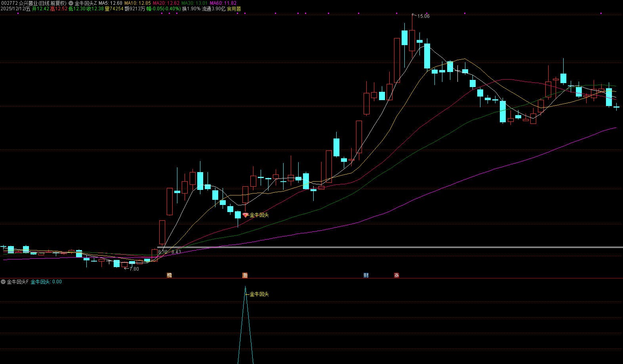
Task: Click the 15.06 high price label
Action: (x=423, y=16)
